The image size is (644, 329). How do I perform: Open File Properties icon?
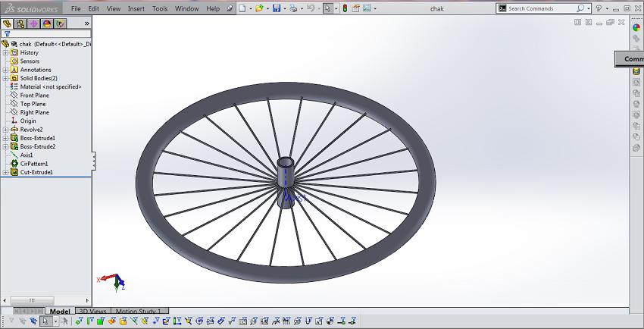pyautogui.click(x=355, y=8)
